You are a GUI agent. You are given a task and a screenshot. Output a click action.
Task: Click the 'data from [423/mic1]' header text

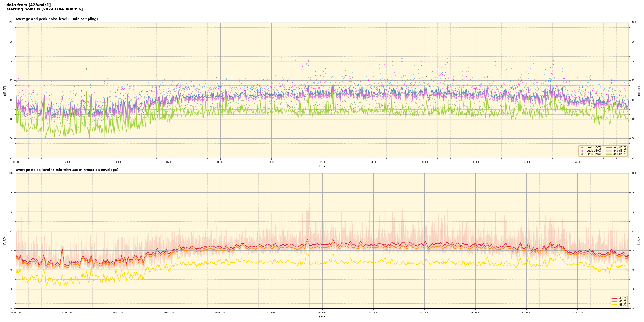point(28,5)
